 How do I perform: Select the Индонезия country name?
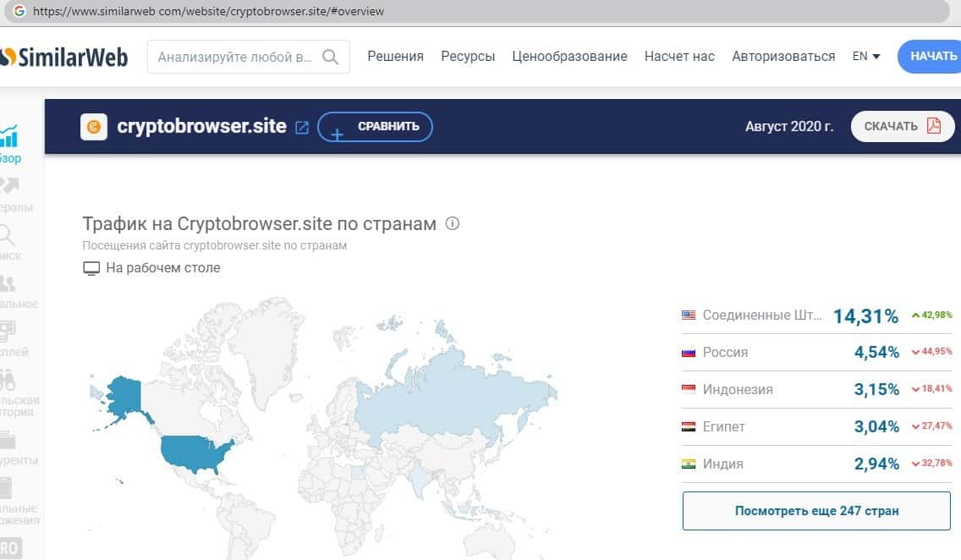pyautogui.click(x=738, y=390)
